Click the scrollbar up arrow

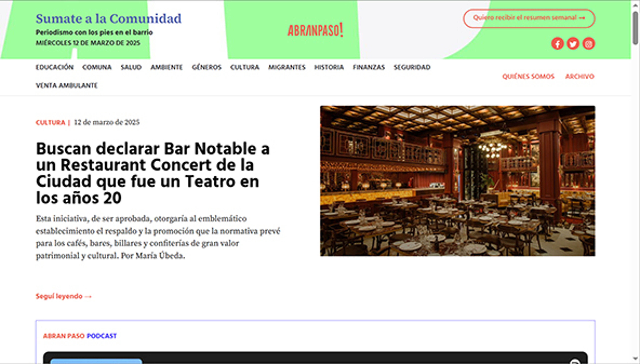coord(635,5)
